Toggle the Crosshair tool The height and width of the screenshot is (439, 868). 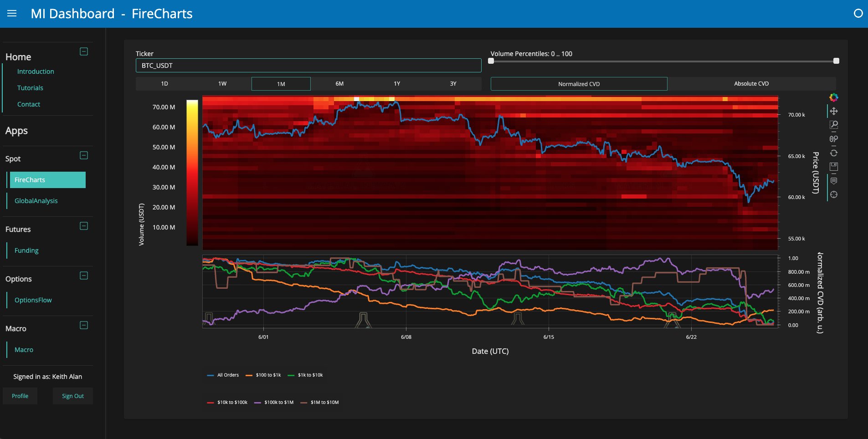click(x=834, y=194)
